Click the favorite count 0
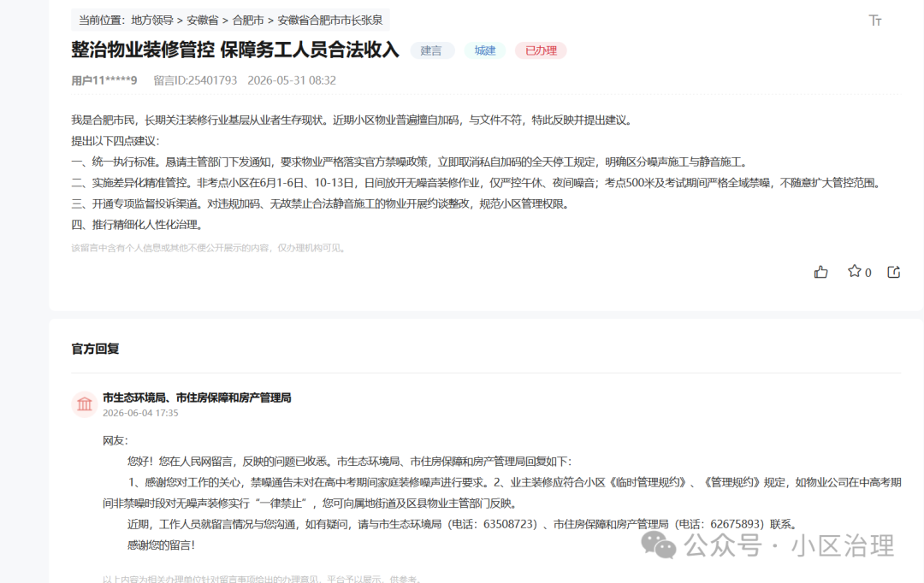The image size is (924, 583). click(x=868, y=273)
